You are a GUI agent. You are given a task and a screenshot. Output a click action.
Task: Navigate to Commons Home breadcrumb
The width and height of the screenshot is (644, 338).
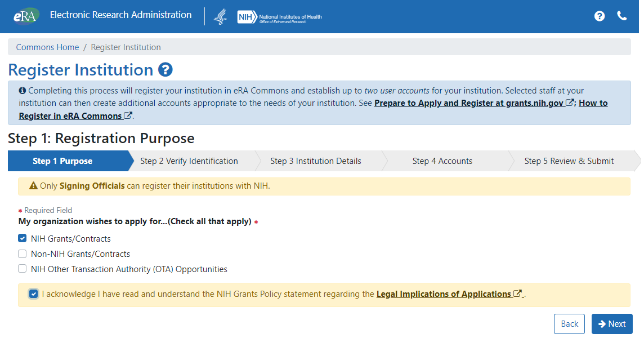coord(47,47)
